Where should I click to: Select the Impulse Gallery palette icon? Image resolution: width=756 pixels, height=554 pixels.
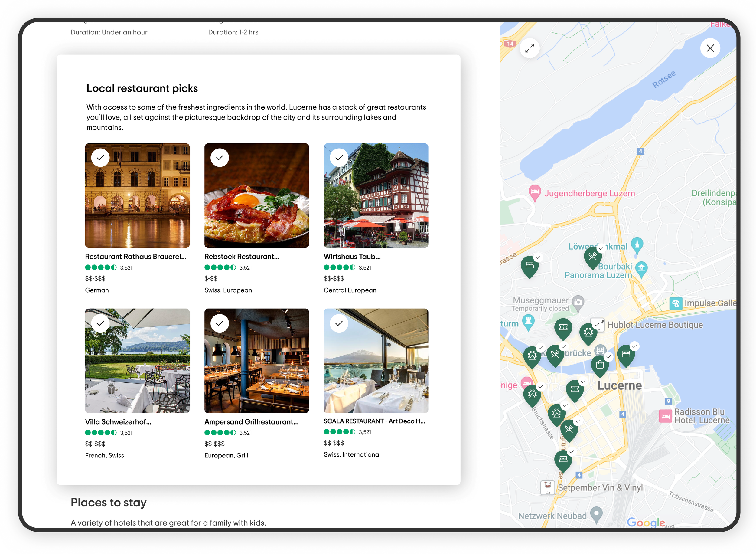pyautogui.click(x=676, y=303)
